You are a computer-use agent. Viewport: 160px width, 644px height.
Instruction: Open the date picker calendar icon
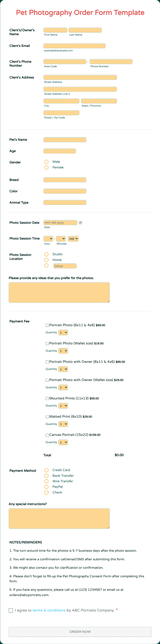click(x=80, y=222)
